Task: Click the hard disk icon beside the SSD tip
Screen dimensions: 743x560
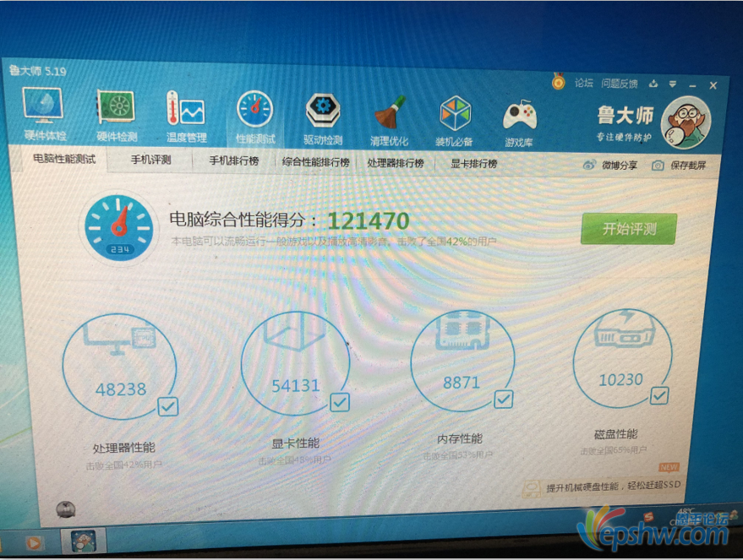Action: tap(532, 487)
